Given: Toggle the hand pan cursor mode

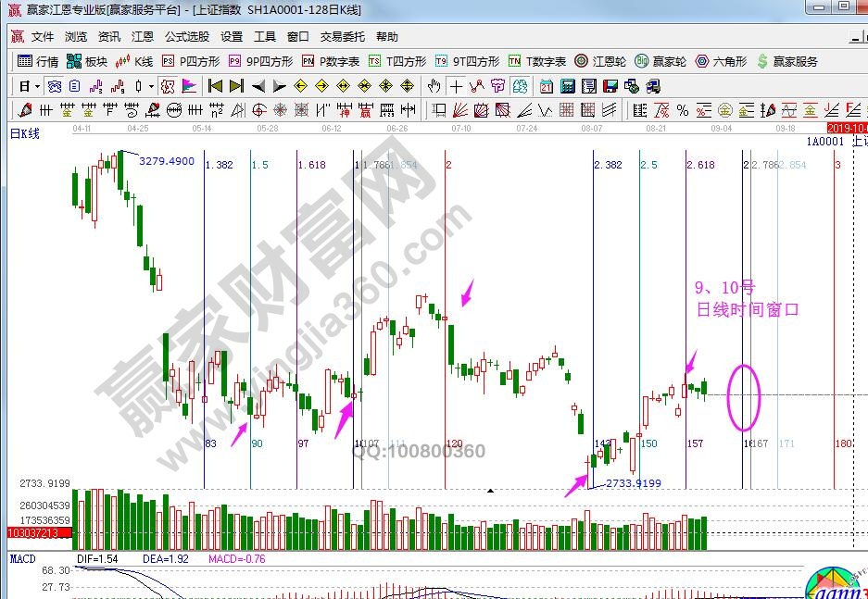Looking at the screenshot, I should click(x=434, y=86).
